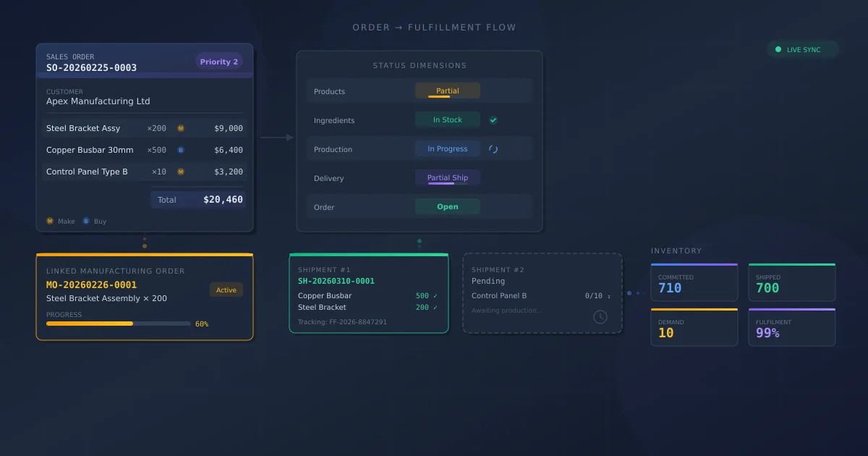
Task: Toggle the LIVE SYNC status indicator
Action: 802,49
